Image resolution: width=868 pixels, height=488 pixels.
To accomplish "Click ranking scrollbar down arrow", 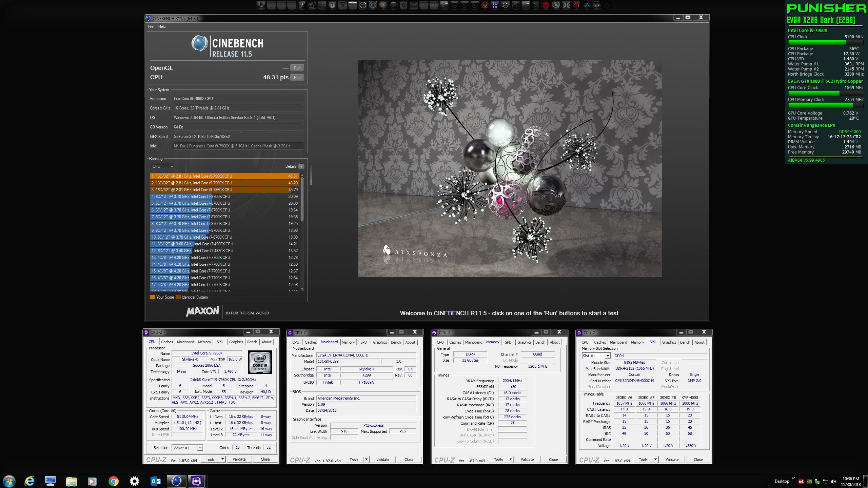I will (302, 289).
